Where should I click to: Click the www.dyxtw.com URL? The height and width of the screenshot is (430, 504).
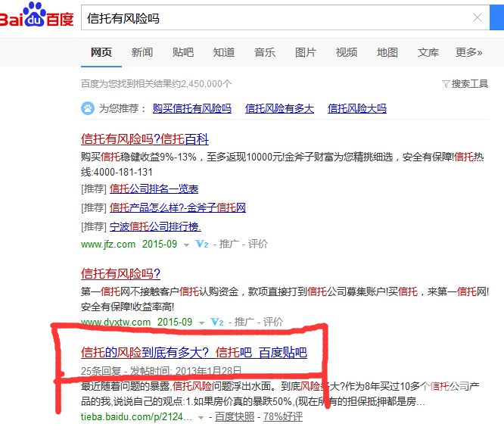pyautogui.click(x=116, y=322)
